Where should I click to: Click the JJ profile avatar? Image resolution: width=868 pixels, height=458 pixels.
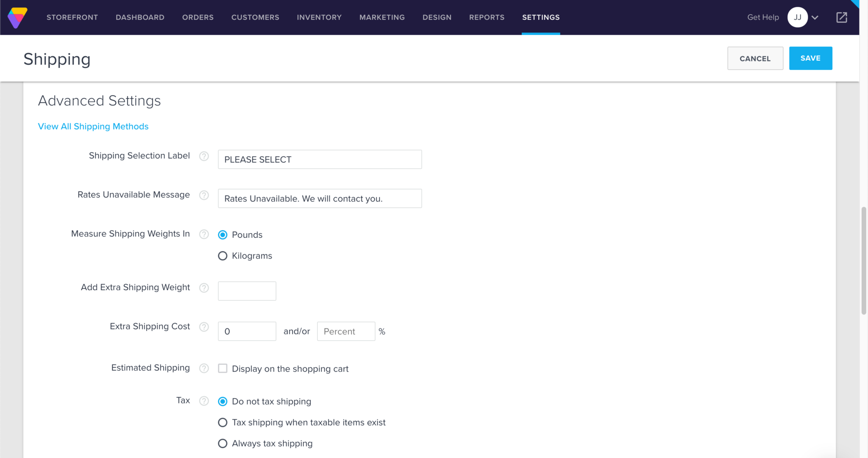click(797, 17)
